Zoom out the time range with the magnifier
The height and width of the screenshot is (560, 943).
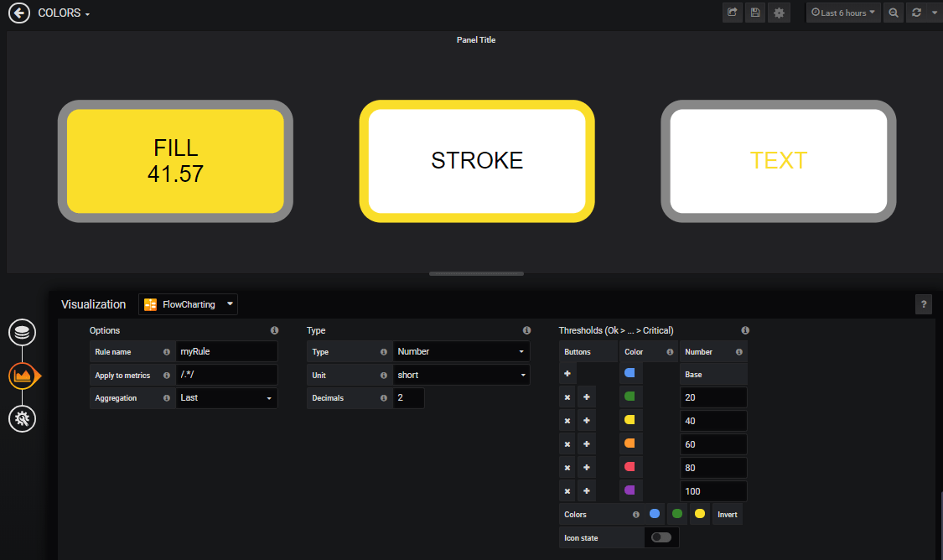click(x=894, y=13)
